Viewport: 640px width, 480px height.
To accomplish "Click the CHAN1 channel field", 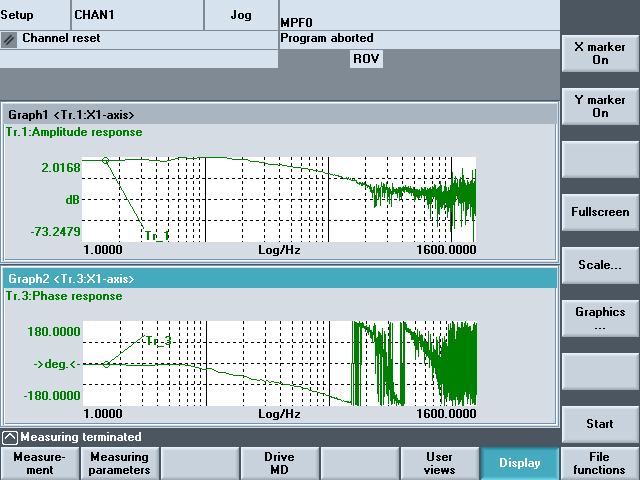I will coord(137,15).
